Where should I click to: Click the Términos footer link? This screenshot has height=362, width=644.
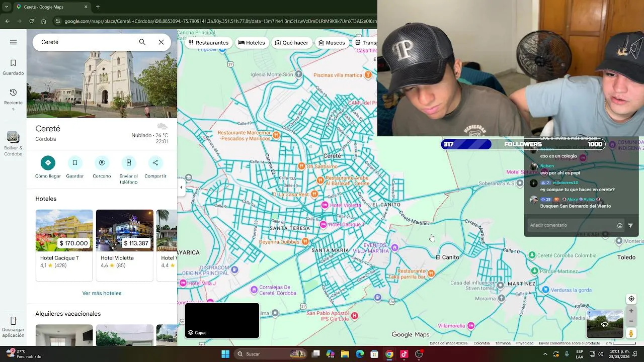[x=503, y=343]
